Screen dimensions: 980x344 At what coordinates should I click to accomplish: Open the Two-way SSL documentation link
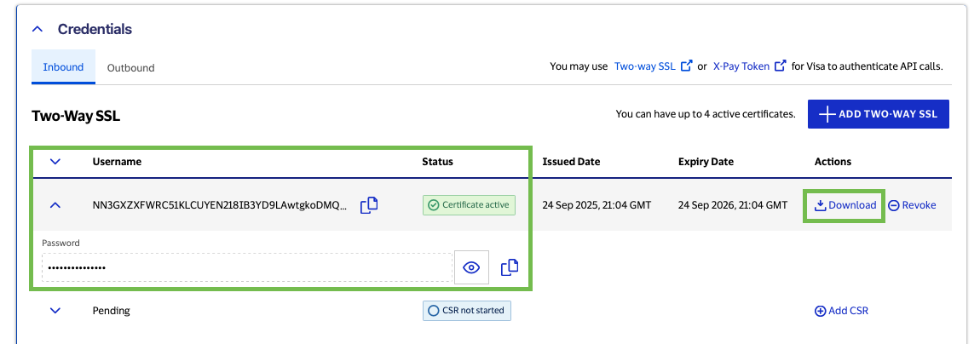pyautogui.click(x=644, y=66)
